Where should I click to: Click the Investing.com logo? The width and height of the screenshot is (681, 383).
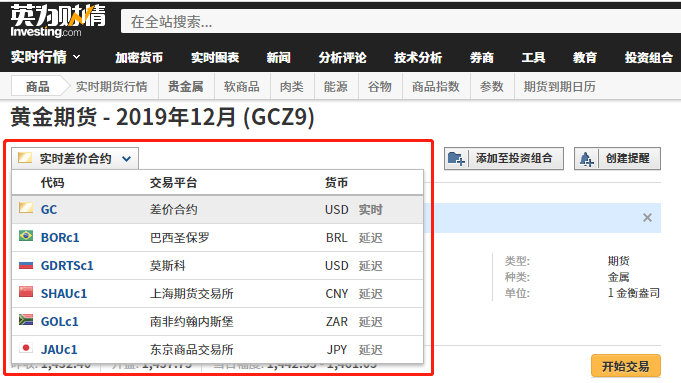tap(58, 21)
